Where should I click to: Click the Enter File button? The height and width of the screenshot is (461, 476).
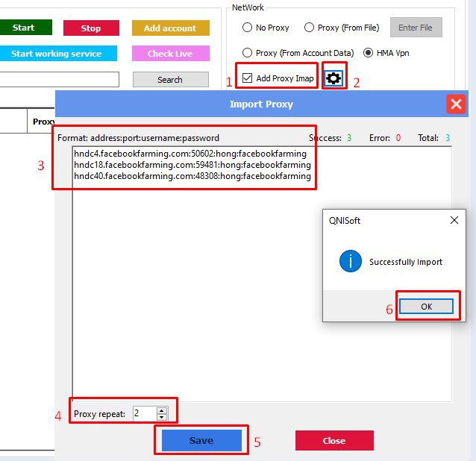[x=416, y=28]
